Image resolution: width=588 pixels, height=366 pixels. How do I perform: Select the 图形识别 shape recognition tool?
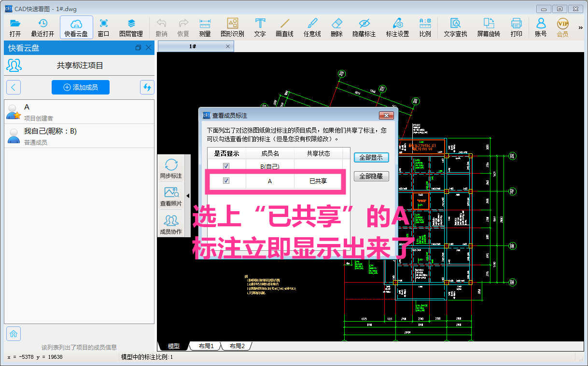[x=232, y=27]
